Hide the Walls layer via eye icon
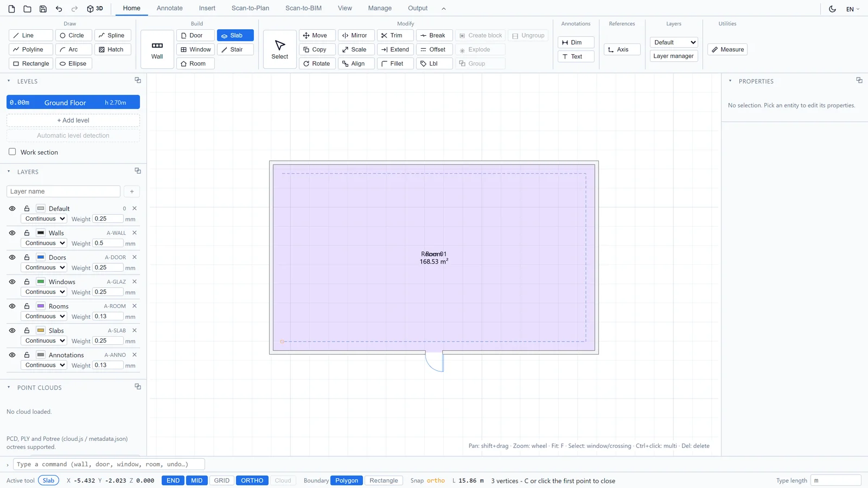Screen dimensions: 868x488 click(x=12, y=233)
